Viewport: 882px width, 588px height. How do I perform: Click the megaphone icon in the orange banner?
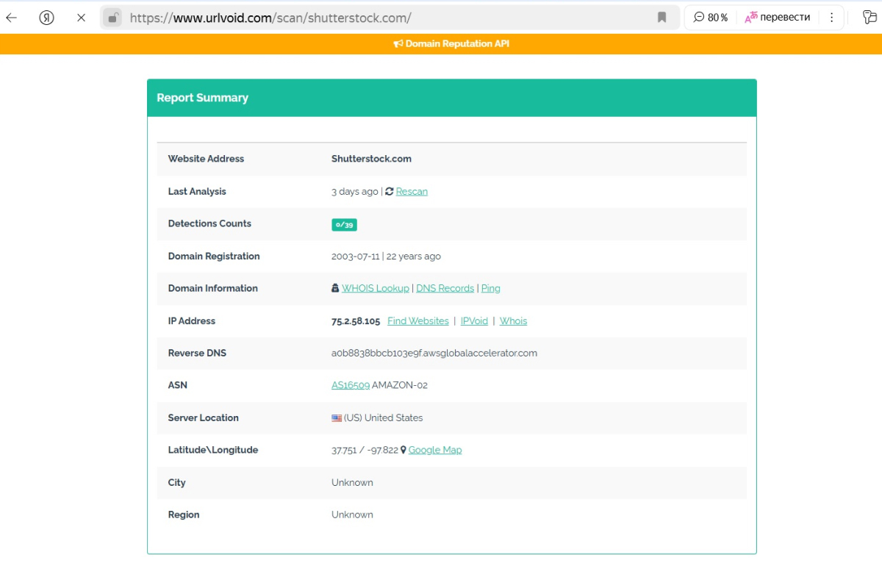(398, 44)
